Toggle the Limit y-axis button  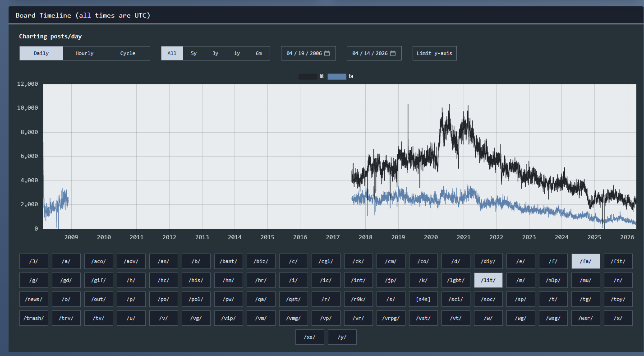point(434,53)
